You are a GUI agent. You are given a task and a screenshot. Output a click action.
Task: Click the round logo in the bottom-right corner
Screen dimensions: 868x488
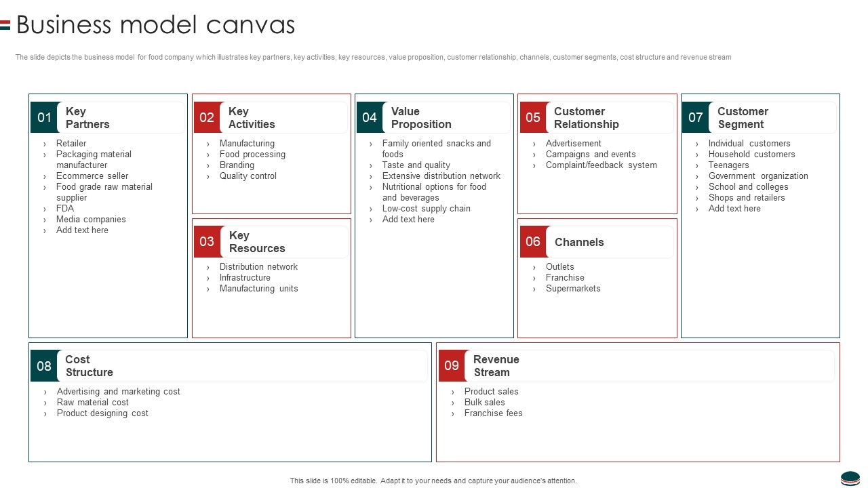850,479
